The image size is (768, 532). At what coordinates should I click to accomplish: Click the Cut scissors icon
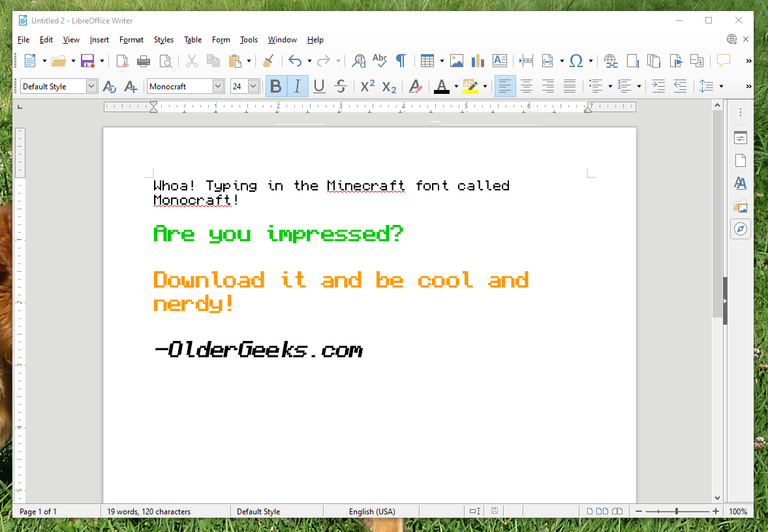pyautogui.click(x=191, y=61)
